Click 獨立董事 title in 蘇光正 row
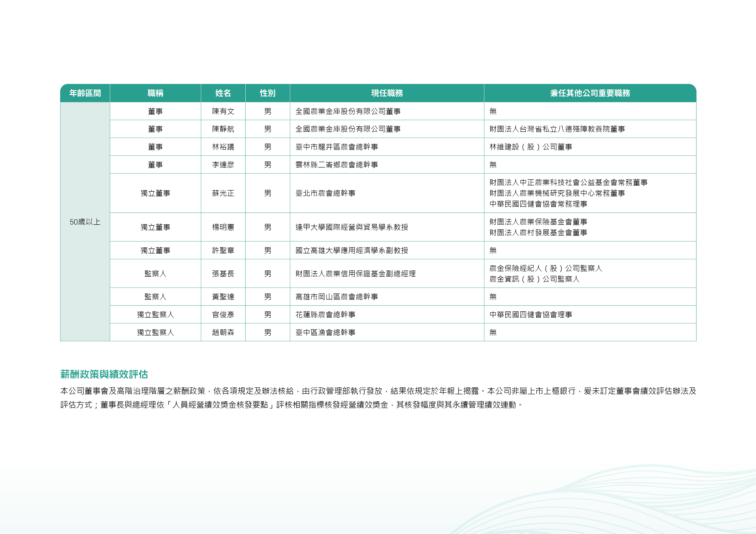 [155, 193]
